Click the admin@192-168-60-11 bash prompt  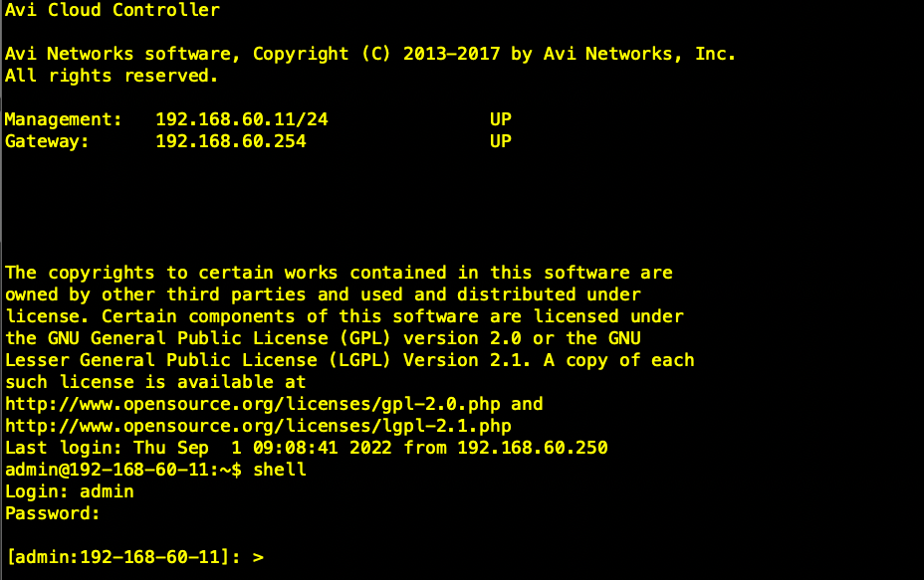click(123, 470)
